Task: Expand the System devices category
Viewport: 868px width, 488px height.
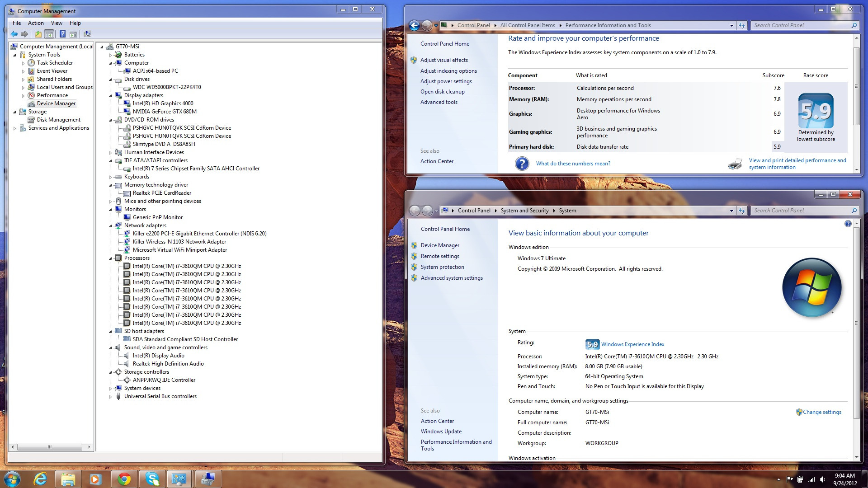Action: pyautogui.click(x=110, y=389)
